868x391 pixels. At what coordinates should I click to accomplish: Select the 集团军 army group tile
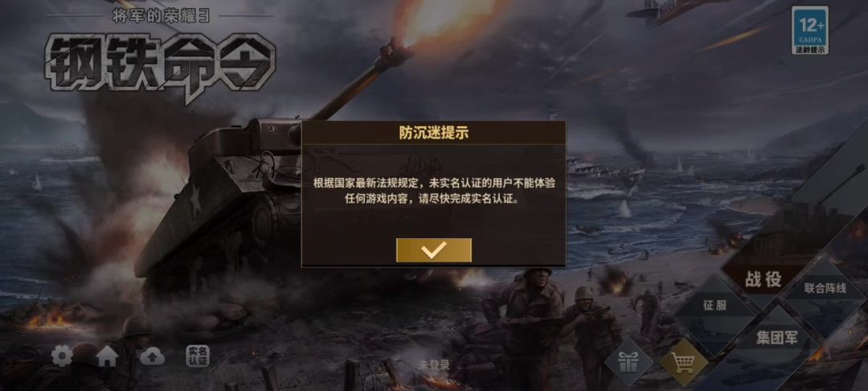point(777,339)
